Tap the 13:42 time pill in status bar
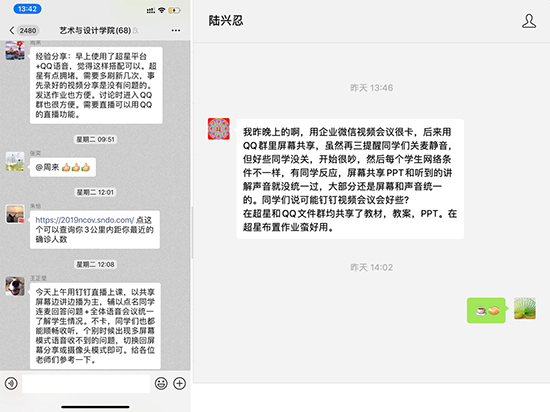 27,9
